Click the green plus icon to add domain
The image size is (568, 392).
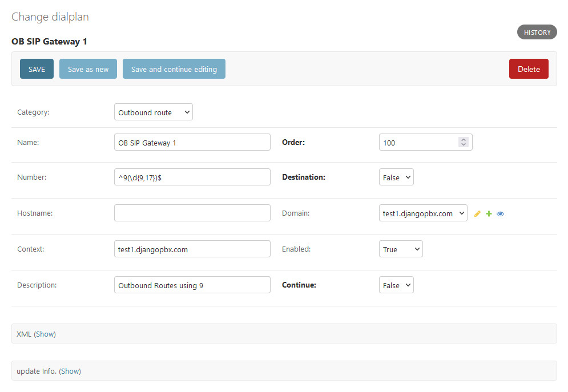489,214
